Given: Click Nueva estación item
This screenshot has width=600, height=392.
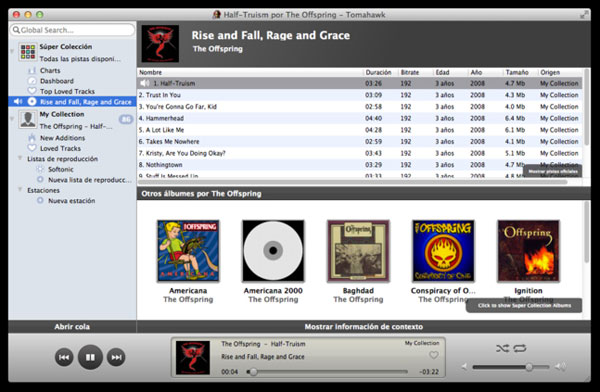Looking at the screenshot, I should click(72, 201).
